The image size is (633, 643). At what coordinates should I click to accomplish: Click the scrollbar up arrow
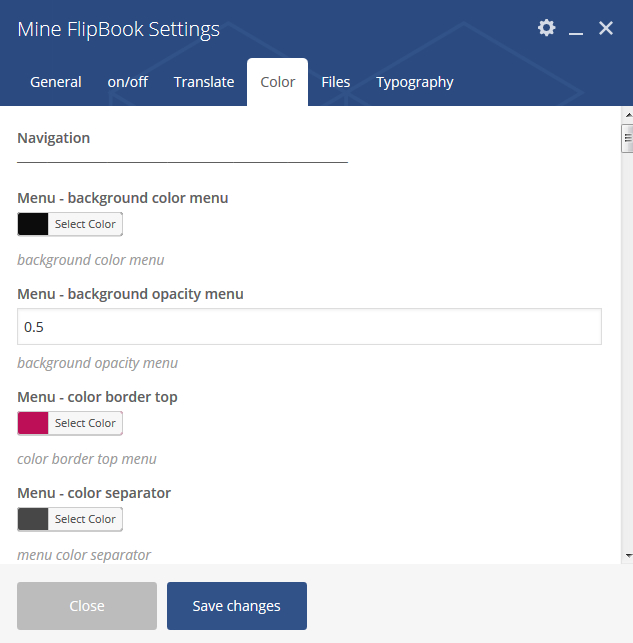(x=628, y=116)
